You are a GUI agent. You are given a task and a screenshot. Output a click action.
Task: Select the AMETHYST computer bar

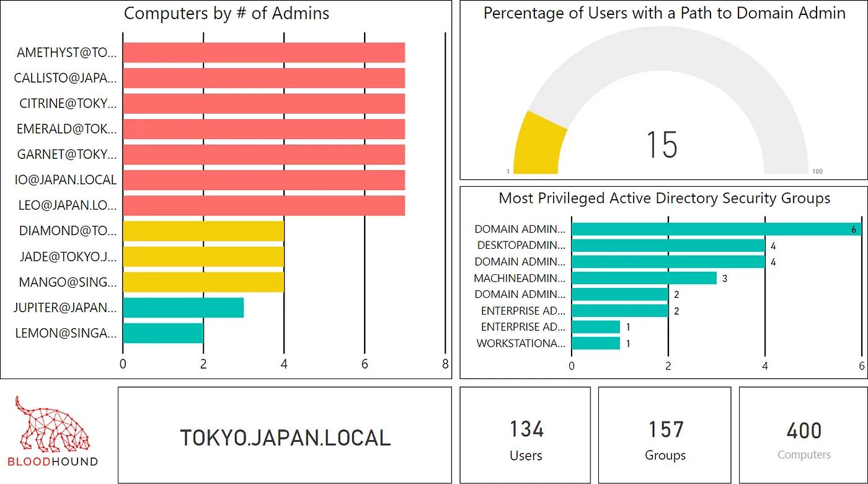point(264,53)
